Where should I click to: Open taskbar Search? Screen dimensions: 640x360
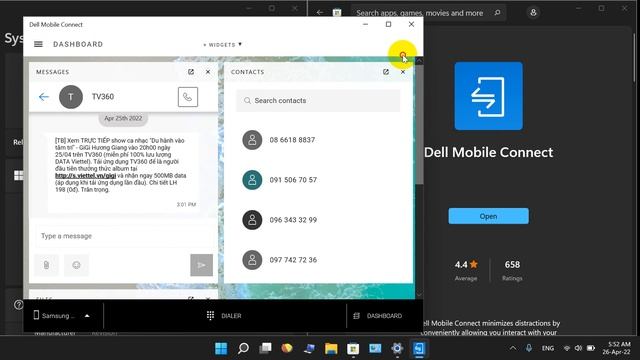(x=243, y=348)
